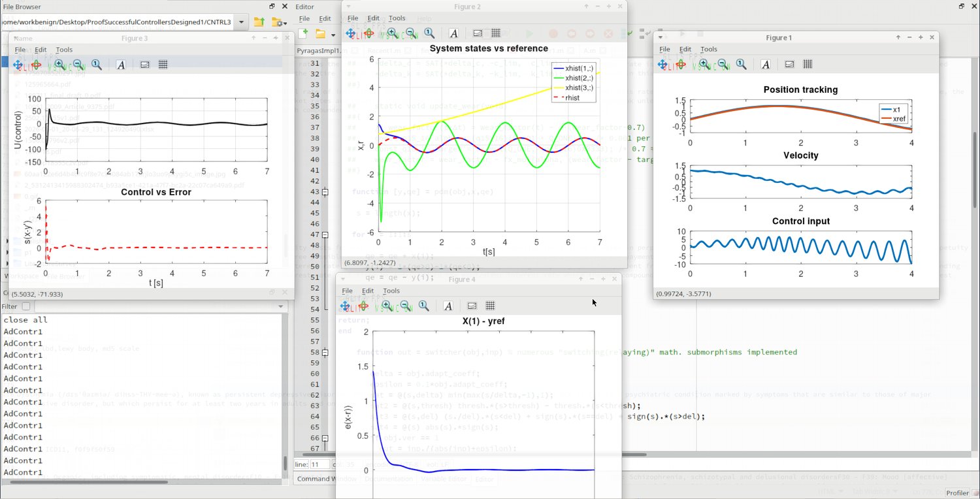This screenshot has width=980, height=499.
Task: Select the Rotate tool in Figure 1
Action: (x=681, y=64)
